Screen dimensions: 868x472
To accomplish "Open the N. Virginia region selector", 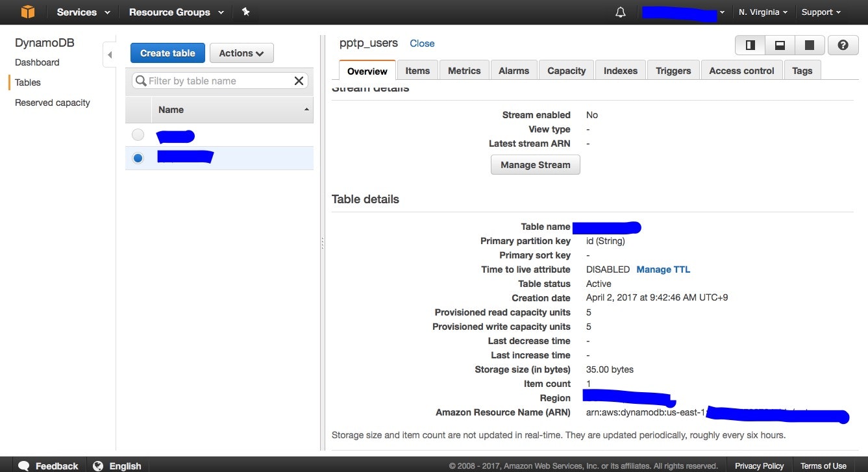I will pos(763,12).
